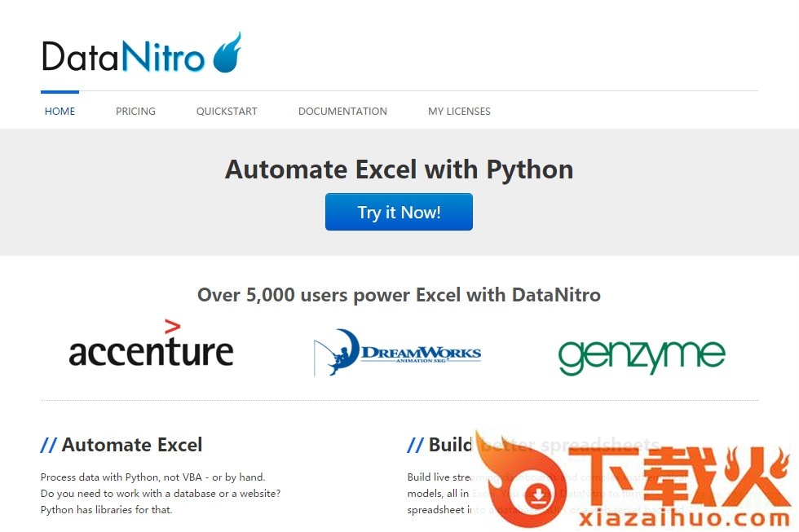Click the DreamWorks Animation SKG text logo
799x532 pixels.
click(421, 354)
